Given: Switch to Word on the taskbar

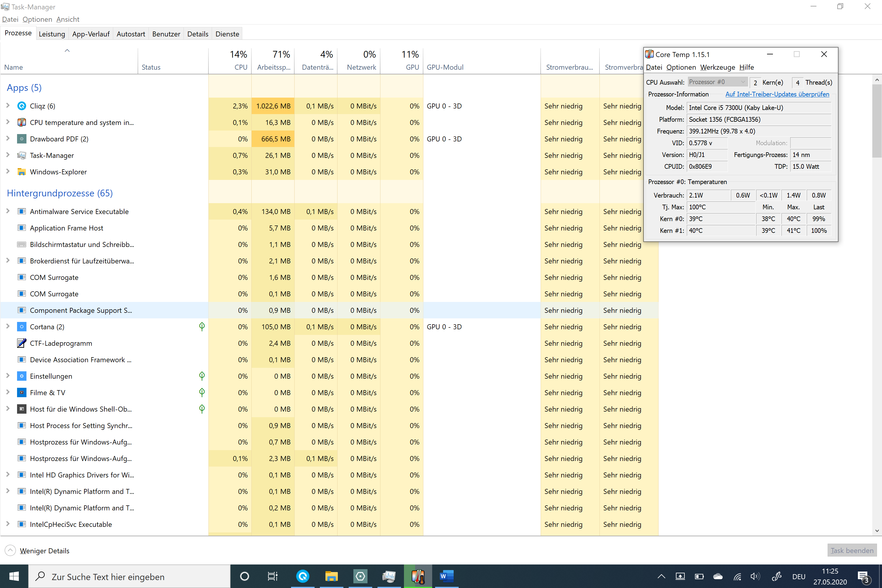Looking at the screenshot, I should [446, 576].
